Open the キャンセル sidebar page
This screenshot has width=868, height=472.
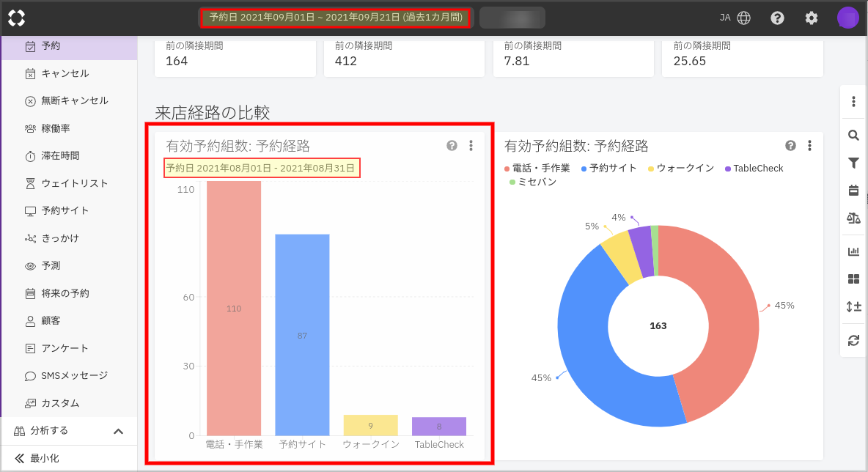click(x=65, y=73)
